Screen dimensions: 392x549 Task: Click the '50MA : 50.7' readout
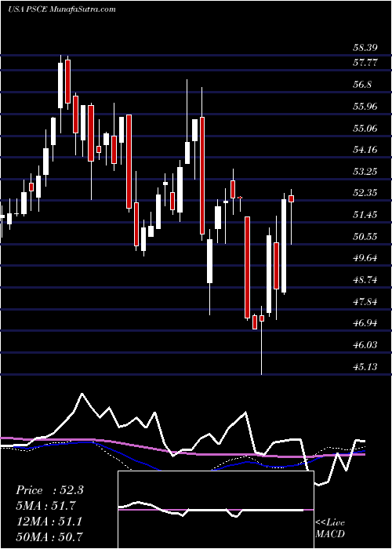(x=49, y=536)
